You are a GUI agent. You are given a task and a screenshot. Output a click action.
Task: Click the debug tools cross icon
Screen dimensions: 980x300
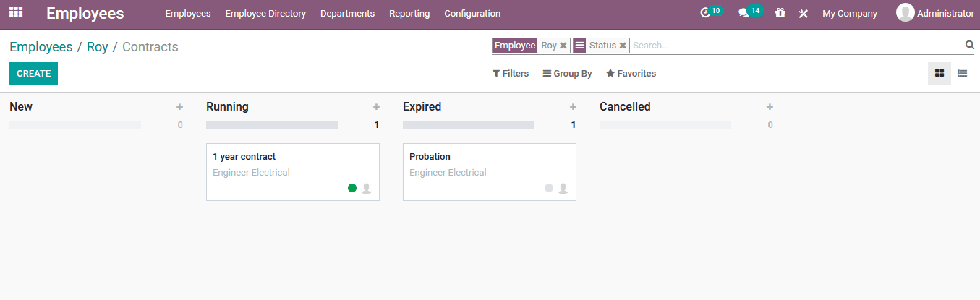click(804, 14)
